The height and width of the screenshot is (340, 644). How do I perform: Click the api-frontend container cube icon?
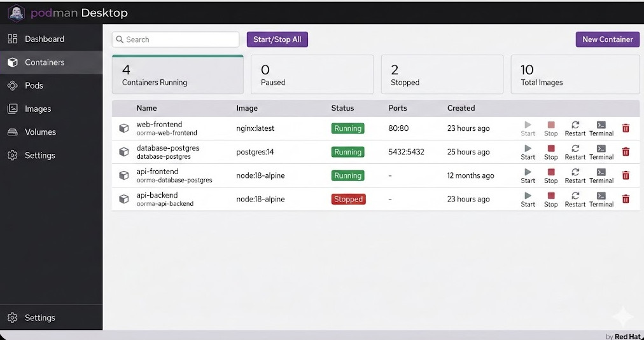point(123,175)
